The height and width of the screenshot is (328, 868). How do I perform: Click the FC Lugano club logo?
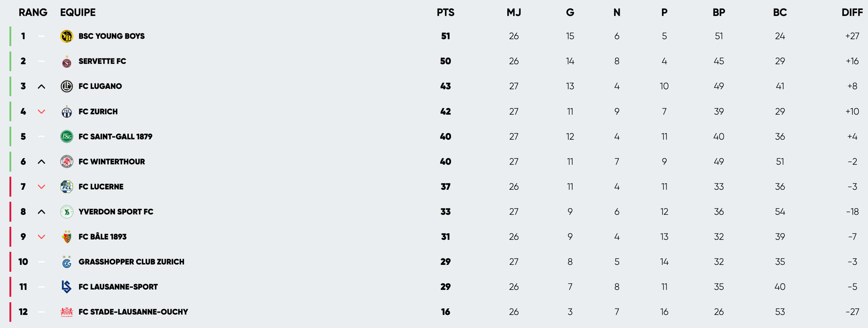coord(67,86)
